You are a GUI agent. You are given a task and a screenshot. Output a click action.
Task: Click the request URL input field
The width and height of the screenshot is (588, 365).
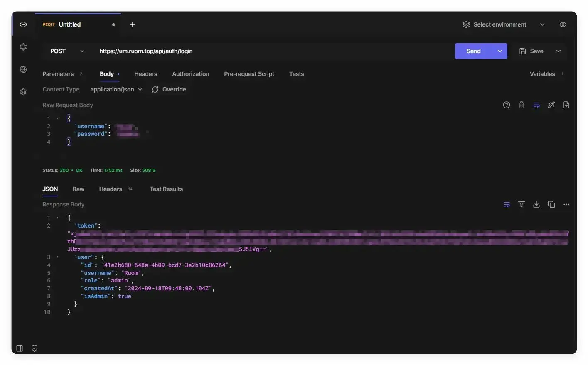tap(270, 51)
